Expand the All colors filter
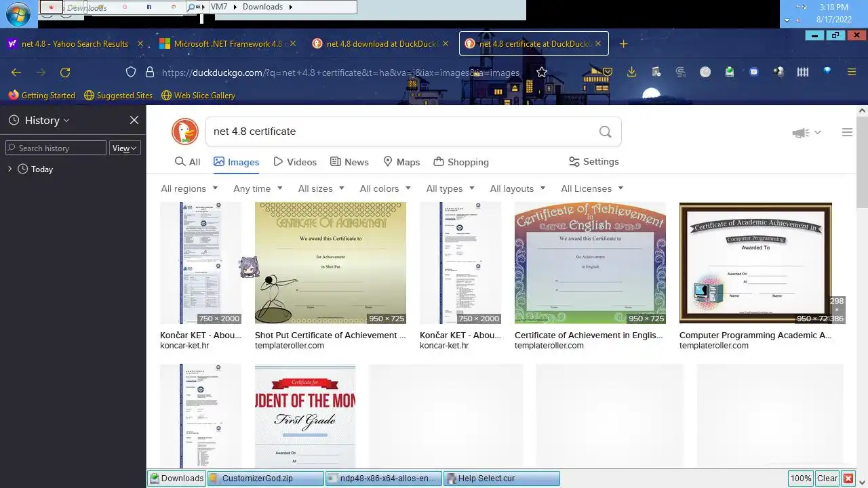The width and height of the screenshot is (868, 488). pos(385,188)
